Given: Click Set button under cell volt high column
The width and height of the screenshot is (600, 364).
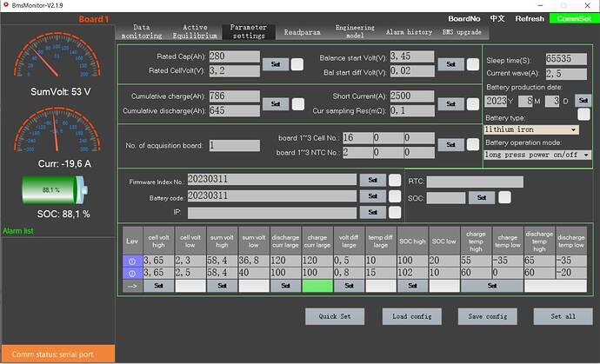Looking at the screenshot, I should 158,286.
